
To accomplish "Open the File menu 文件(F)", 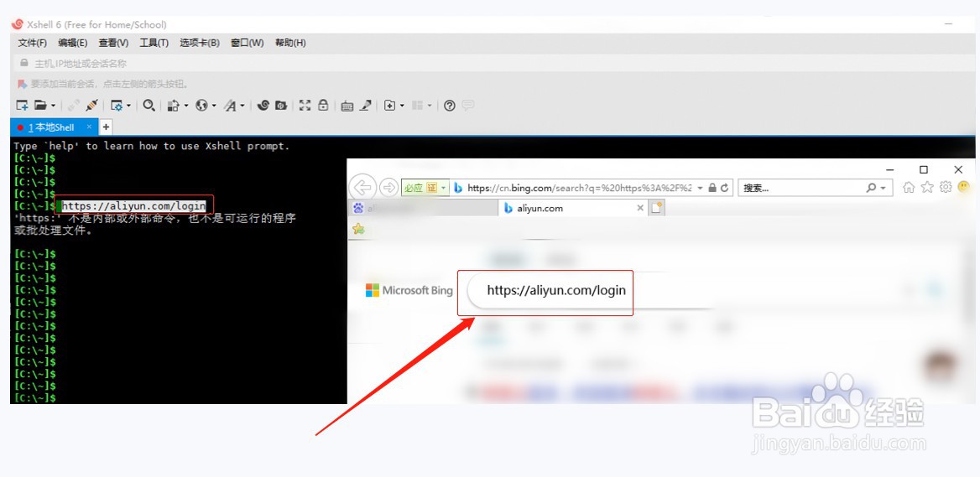I will click(33, 43).
